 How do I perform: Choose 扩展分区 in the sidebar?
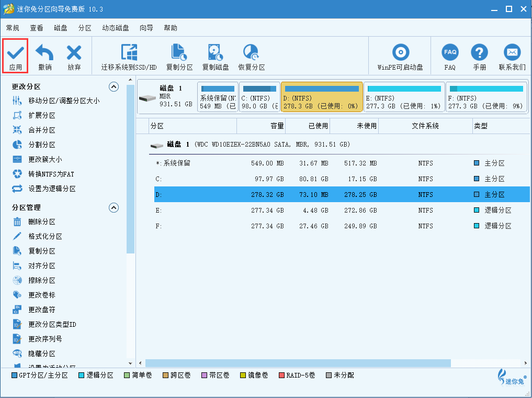coord(33,115)
